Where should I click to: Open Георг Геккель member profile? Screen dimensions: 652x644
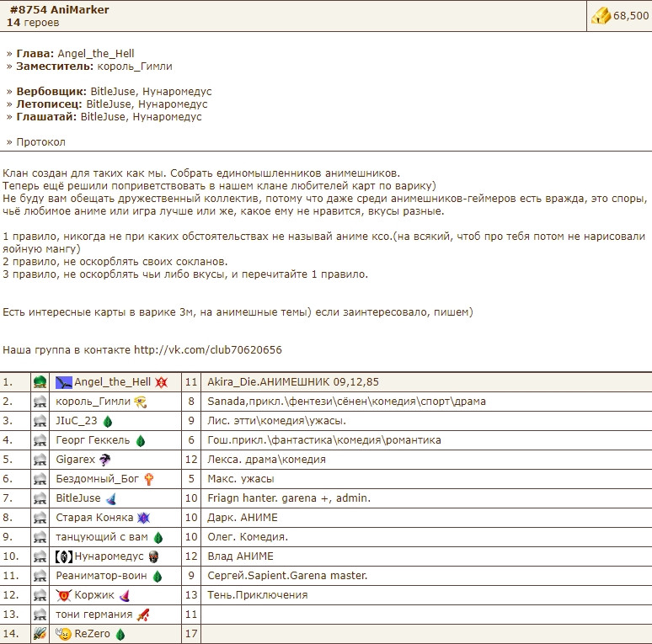tap(93, 440)
